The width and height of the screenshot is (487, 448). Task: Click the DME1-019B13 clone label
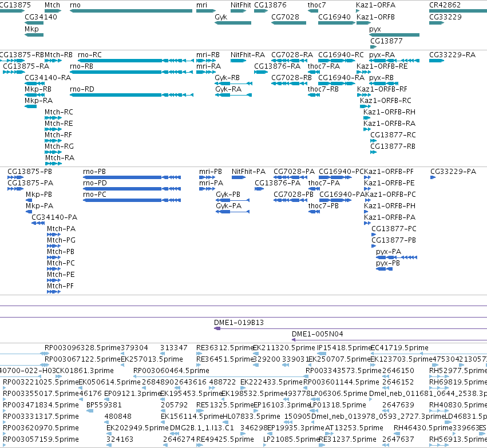(x=239, y=323)
